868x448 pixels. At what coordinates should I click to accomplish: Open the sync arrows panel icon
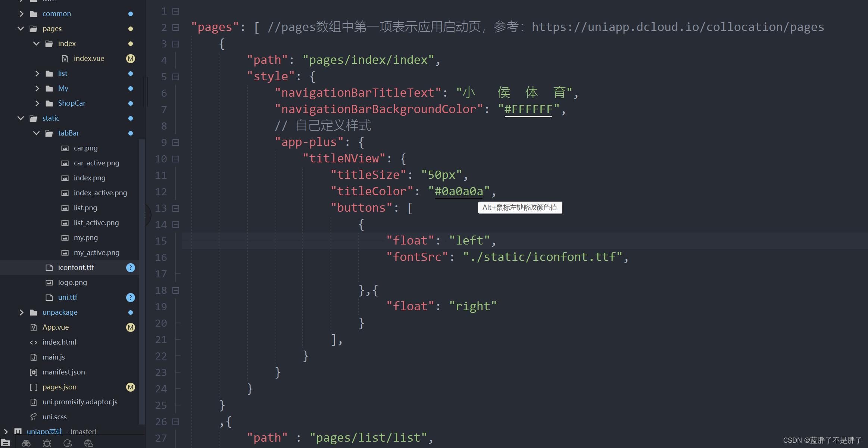pyautogui.click(x=68, y=443)
